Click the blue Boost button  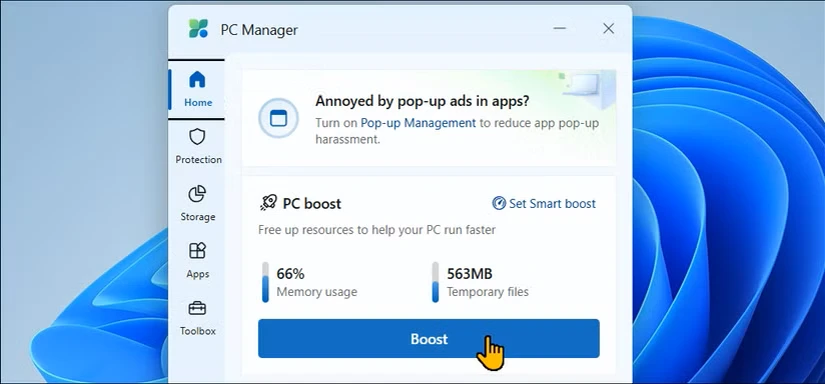(428, 338)
